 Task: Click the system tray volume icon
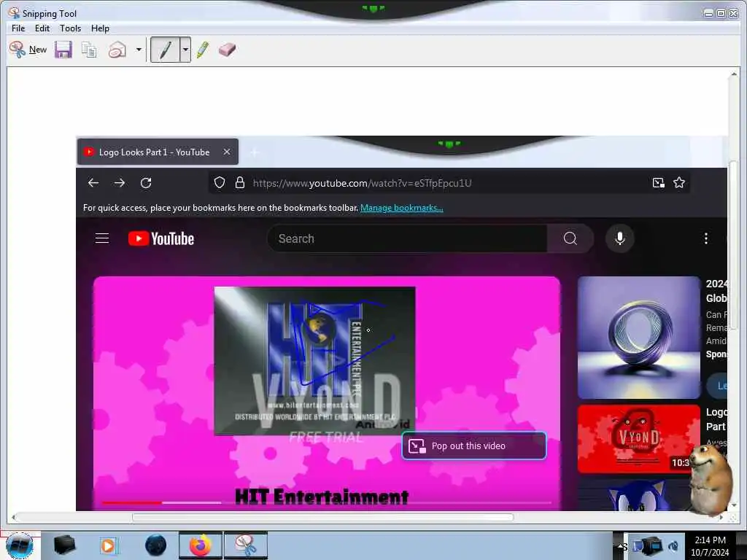tap(673, 546)
